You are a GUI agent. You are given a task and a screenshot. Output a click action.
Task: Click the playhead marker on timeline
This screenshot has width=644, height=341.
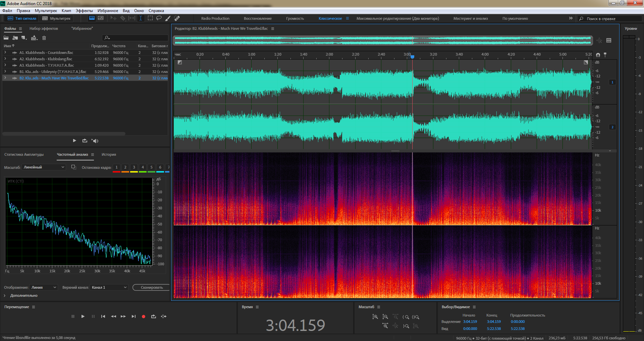click(x=413, y=57)
